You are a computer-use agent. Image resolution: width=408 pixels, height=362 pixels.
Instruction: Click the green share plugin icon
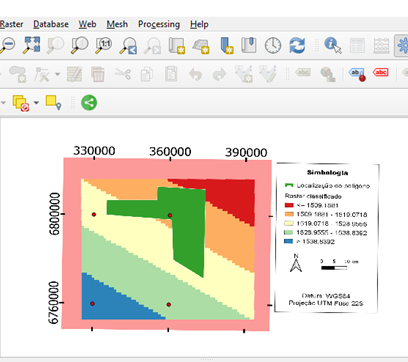pos(89,103)
